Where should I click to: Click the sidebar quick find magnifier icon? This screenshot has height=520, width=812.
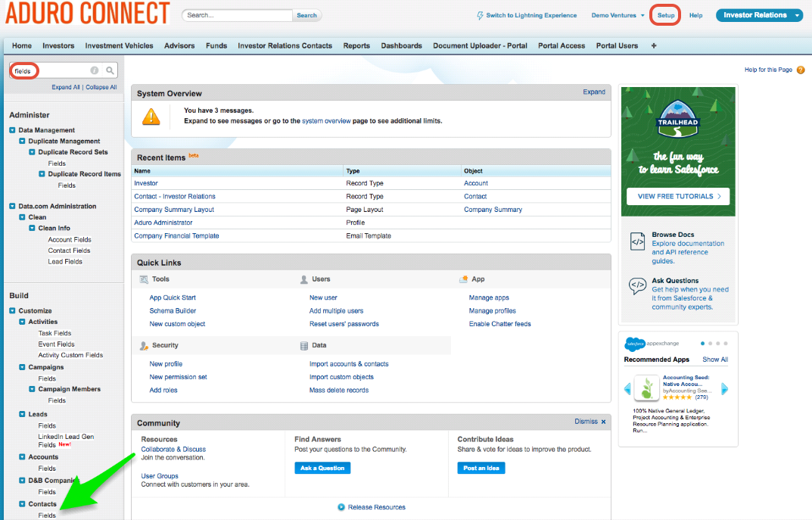tap(110, 70)
